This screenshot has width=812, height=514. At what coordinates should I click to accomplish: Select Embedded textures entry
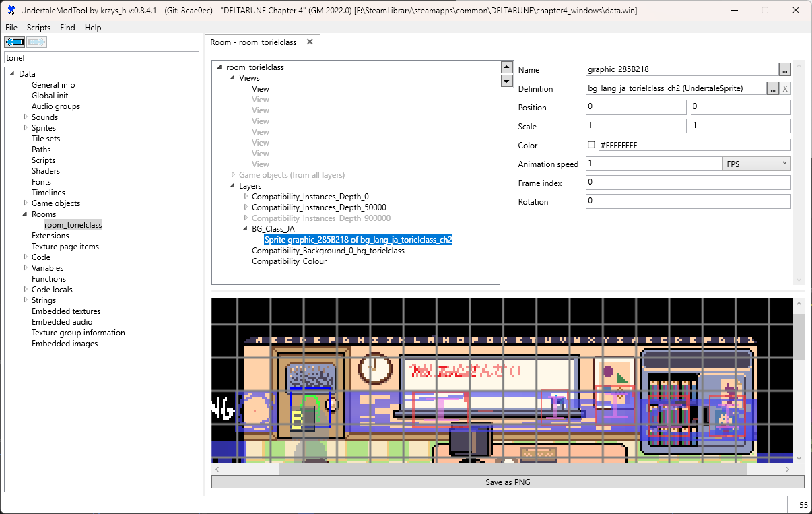coord(66,311)
